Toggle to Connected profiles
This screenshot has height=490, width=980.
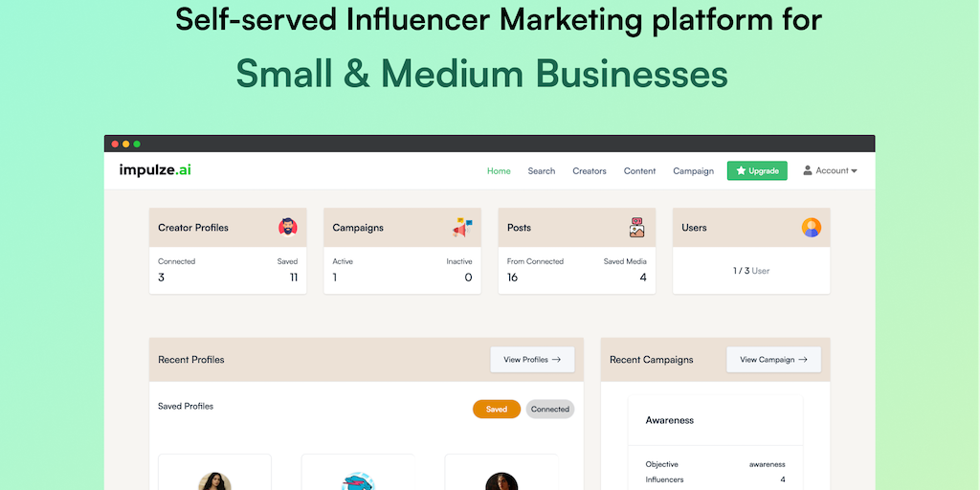550,409
